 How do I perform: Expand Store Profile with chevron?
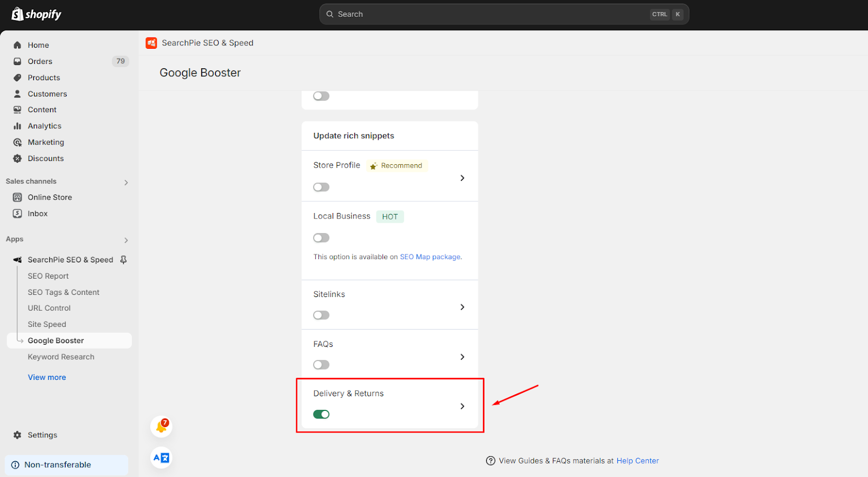tap(462, 178)
